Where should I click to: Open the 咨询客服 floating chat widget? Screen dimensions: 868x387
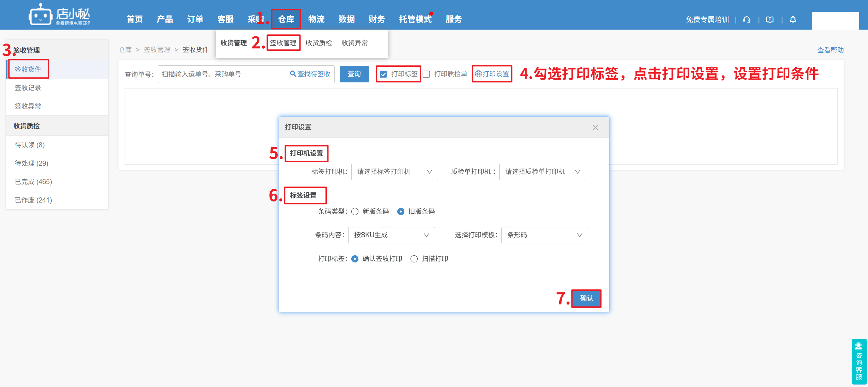coord(859,361)
